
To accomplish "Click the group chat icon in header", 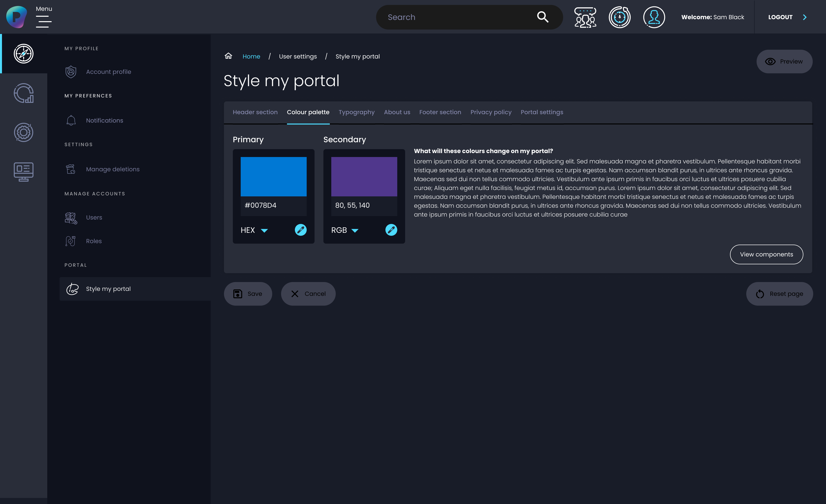I will tap(585, 17).
